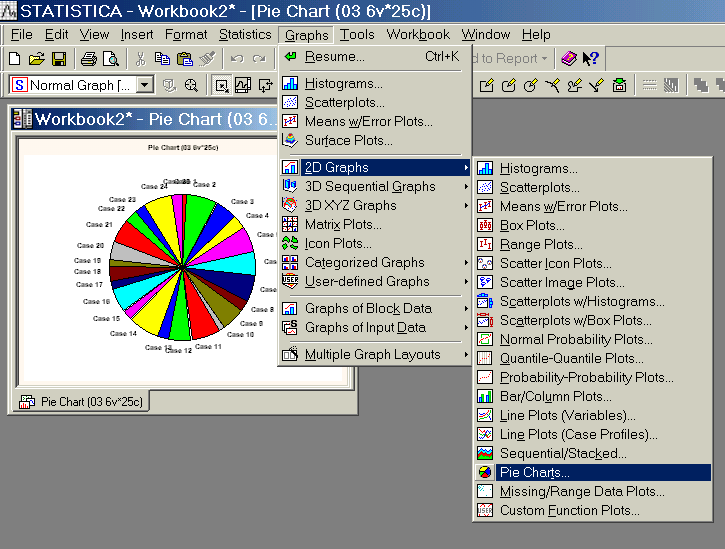725x549 pixels.
Task: Click the Redo arrow icon
Action: click(x=259, y=59)
